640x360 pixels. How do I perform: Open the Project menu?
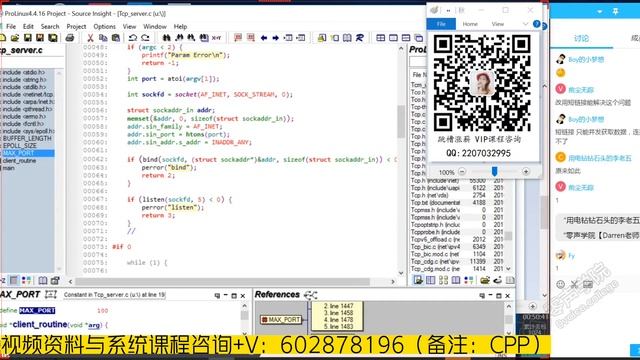coord(76,27)
